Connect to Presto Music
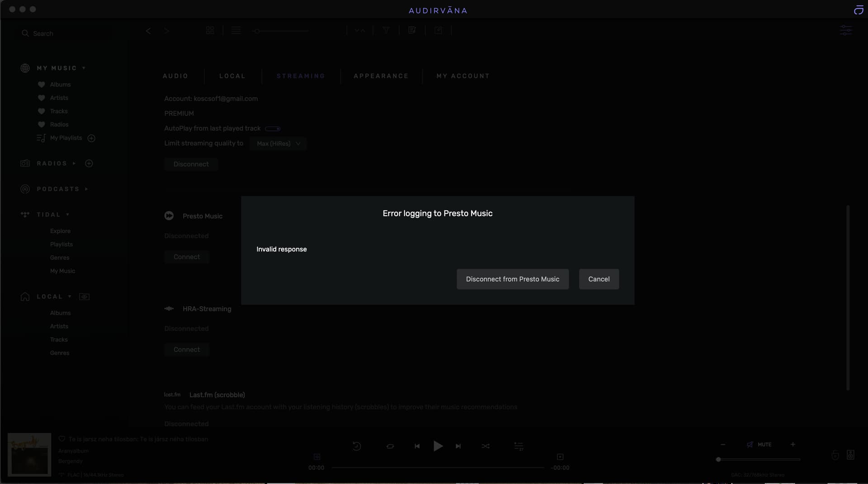Image resolution: width=868 pixels, height=484 pixels. tap(187, 257)
